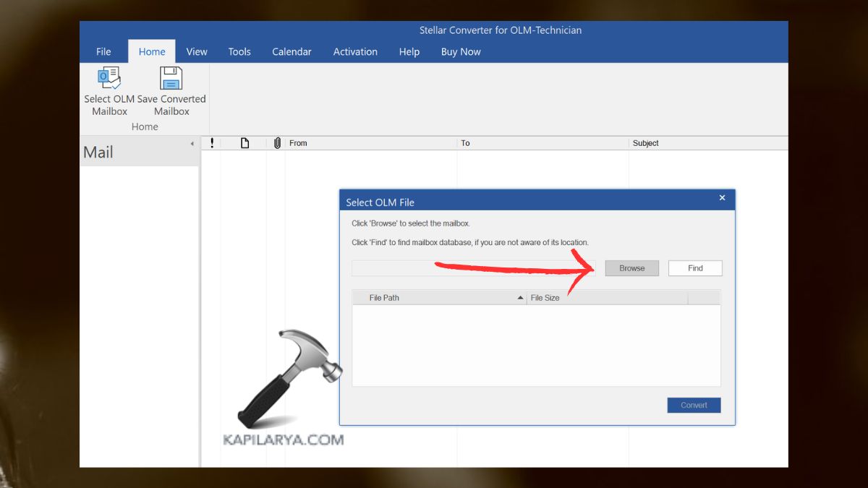
Task: Collapse the Mail navigation pane
Action: pyautogui.click(x=192, y=142)
